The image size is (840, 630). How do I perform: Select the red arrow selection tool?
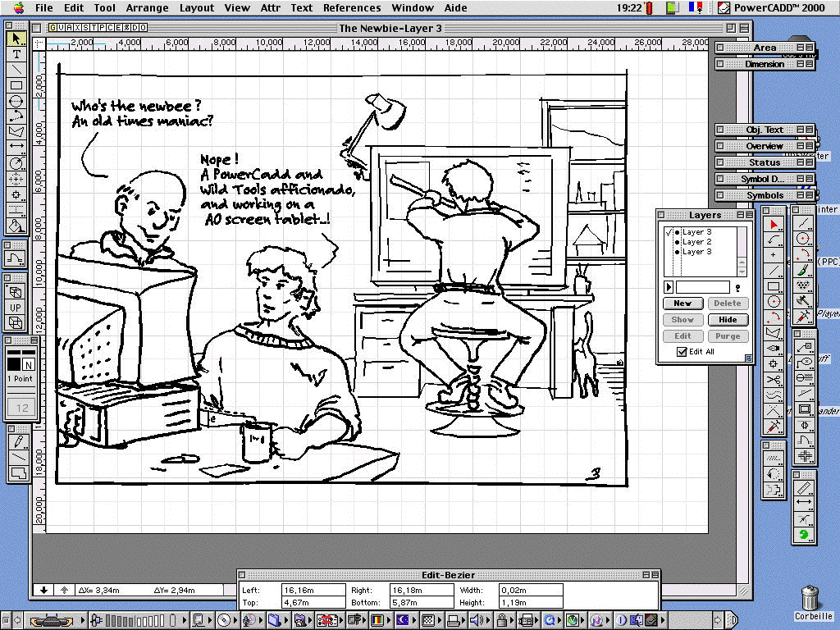(x=773, y=223)
